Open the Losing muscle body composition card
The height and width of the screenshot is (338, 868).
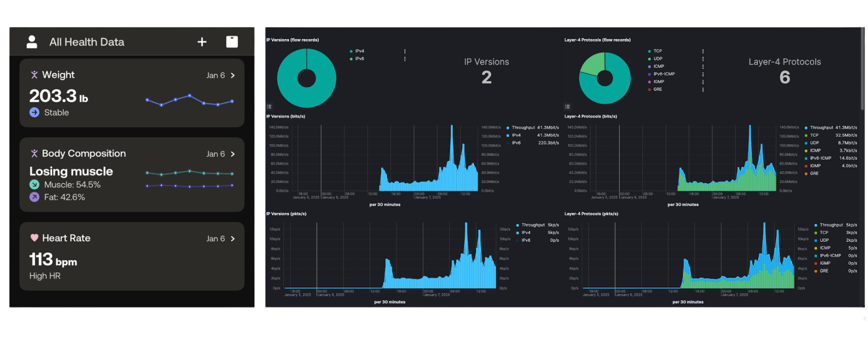click(132, 175)
